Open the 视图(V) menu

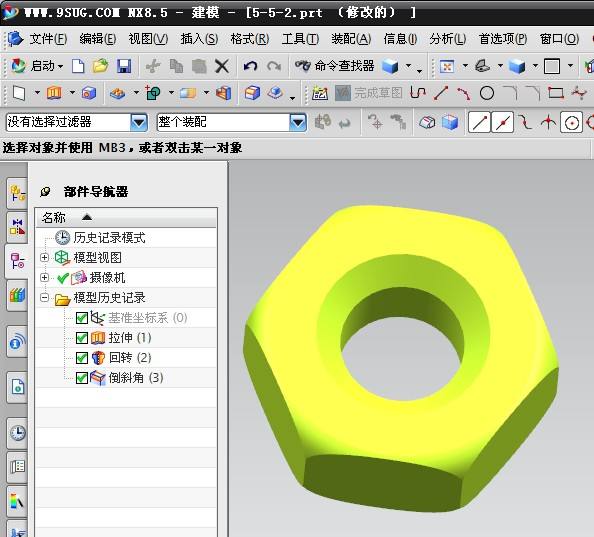tap(148, 39)
